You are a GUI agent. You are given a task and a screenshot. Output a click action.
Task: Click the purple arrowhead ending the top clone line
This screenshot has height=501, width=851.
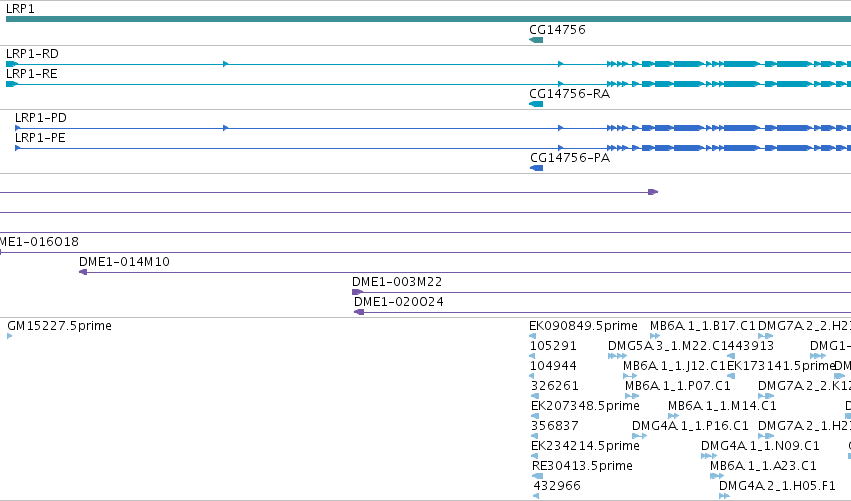pos(653,192)
